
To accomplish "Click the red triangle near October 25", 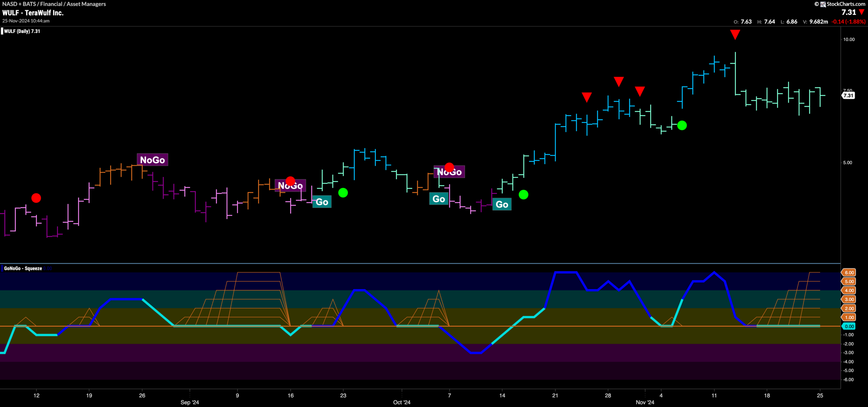I will pos(587,97).
